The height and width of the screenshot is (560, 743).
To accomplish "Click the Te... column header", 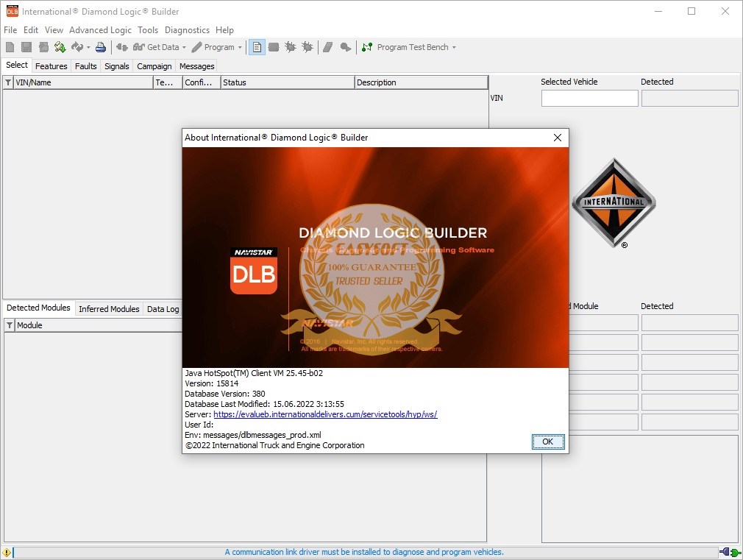I will (x=168, y=82).
